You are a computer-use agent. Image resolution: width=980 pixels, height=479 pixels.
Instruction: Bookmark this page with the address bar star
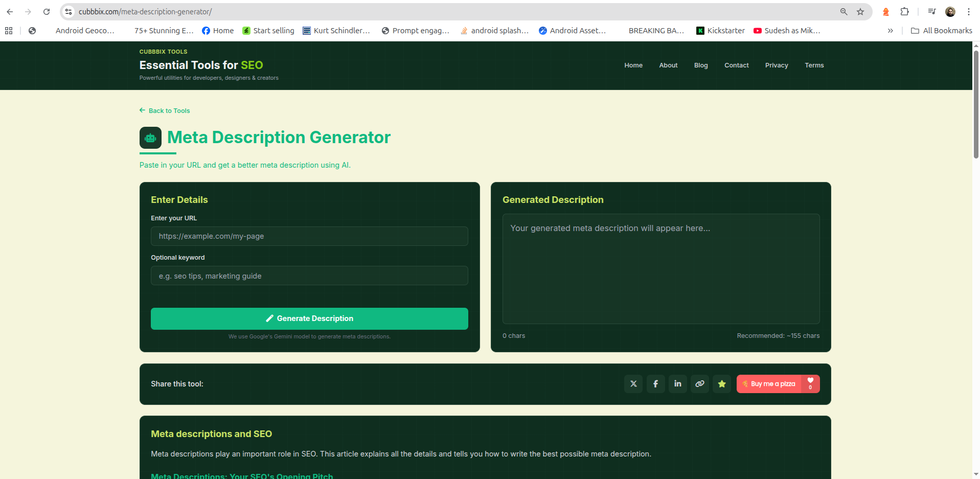pos(860,11)
